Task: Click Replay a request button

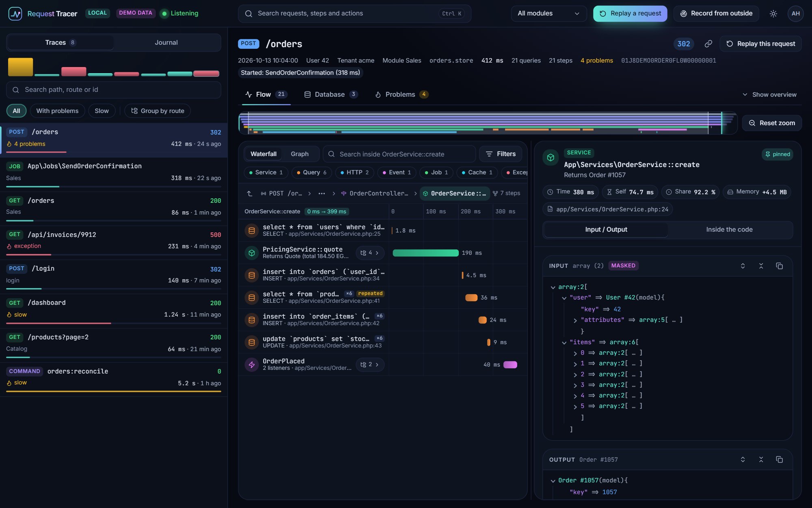Action: (630, 13)
